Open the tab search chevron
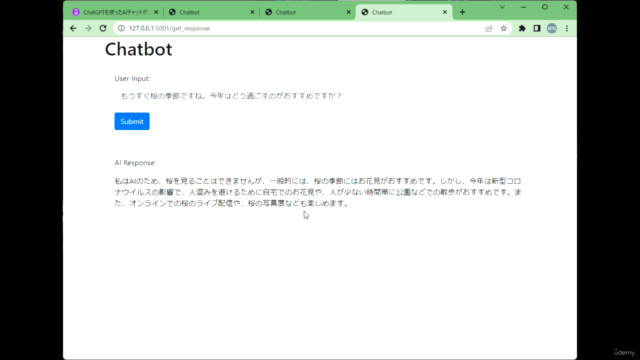The width and height of the screenshot is (640, 360). [502, 7]
